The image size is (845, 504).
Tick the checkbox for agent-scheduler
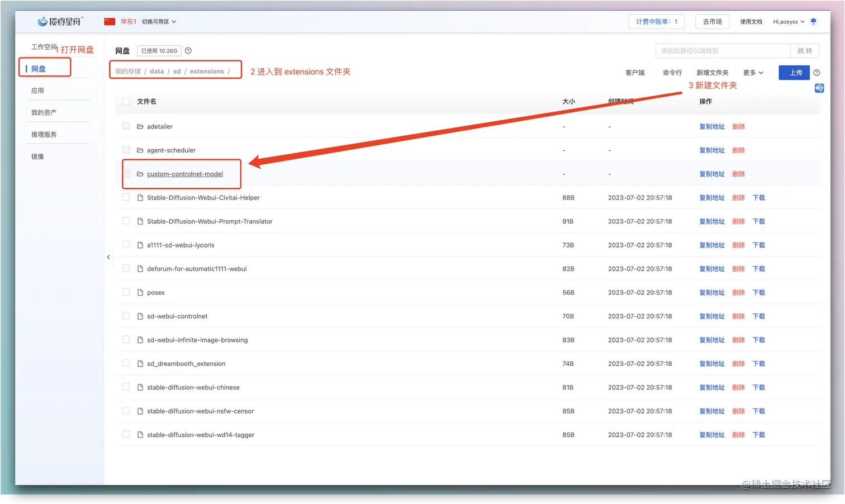(x=126, y=150)
